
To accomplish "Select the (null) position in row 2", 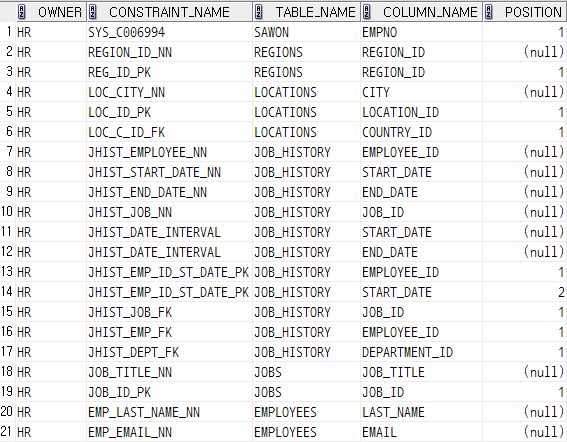I will [525, 52].
